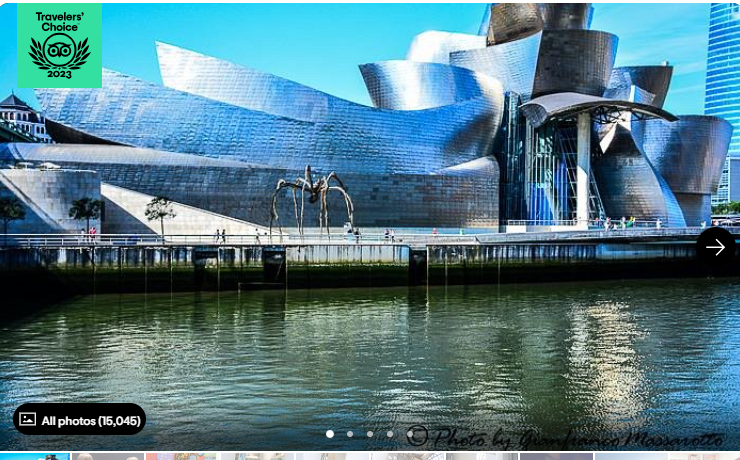Select the second thumbnail in bottom strip

(x=108, y=456)
